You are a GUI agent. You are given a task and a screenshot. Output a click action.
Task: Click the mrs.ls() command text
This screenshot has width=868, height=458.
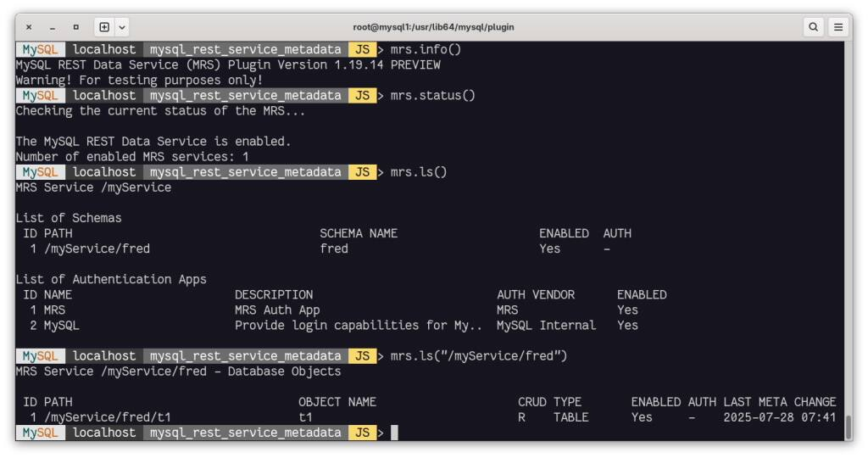pyautogui.click(x=419, y=171)
